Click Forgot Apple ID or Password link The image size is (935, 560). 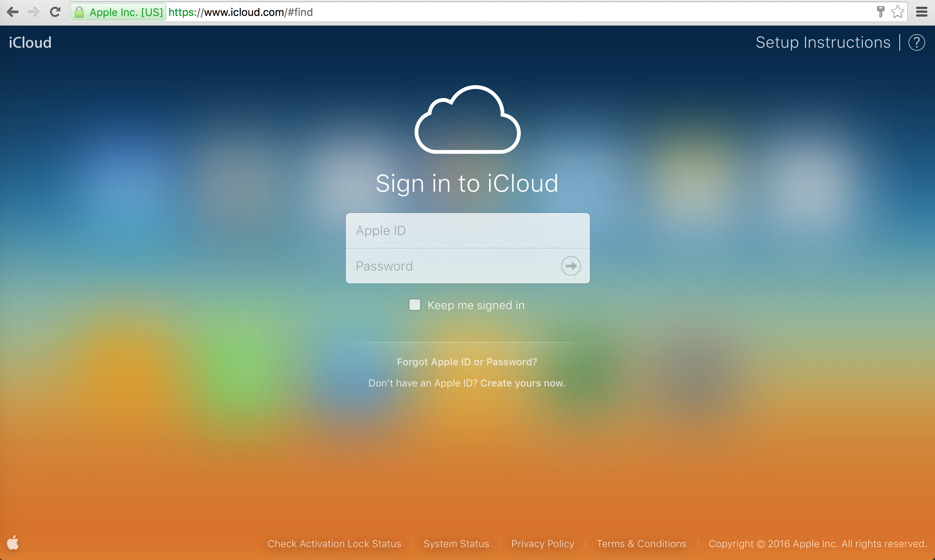(x=467, y=361)
